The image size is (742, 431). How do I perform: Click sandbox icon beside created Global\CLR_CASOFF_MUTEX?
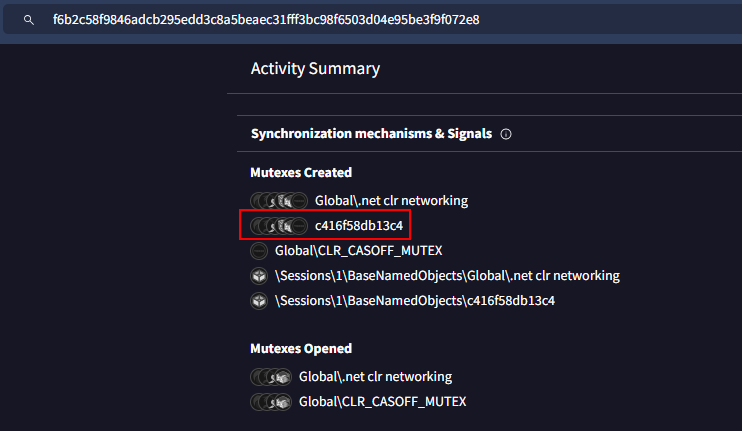tap(259, 251)
